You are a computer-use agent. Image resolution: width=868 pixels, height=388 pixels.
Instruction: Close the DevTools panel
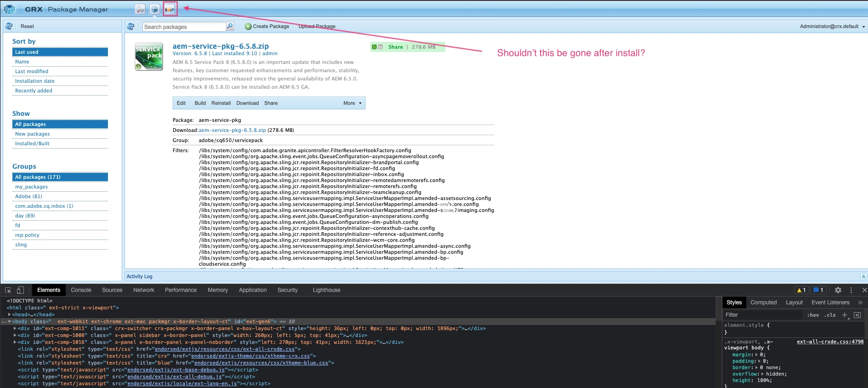coord(864,290)
